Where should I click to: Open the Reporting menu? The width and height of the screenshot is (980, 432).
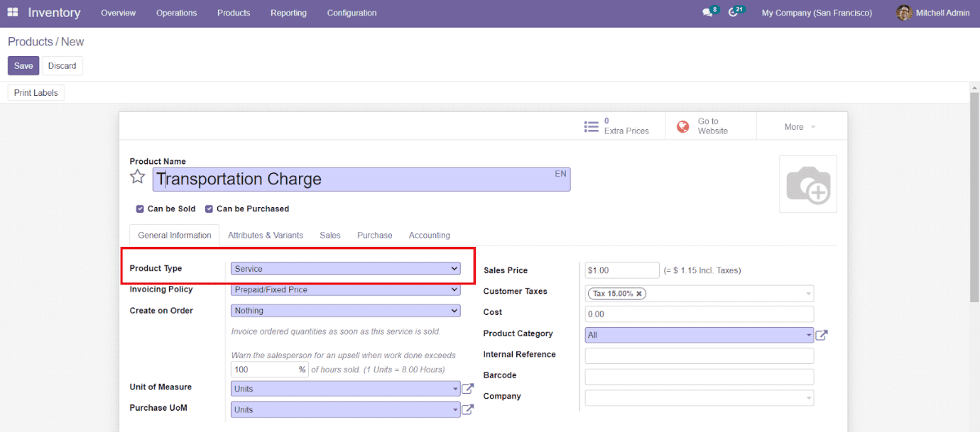288,13
